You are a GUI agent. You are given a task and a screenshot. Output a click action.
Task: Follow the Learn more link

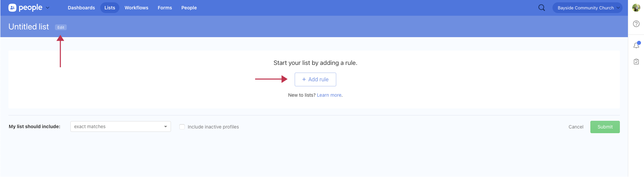pyautogui.click(x=329, y=95)
